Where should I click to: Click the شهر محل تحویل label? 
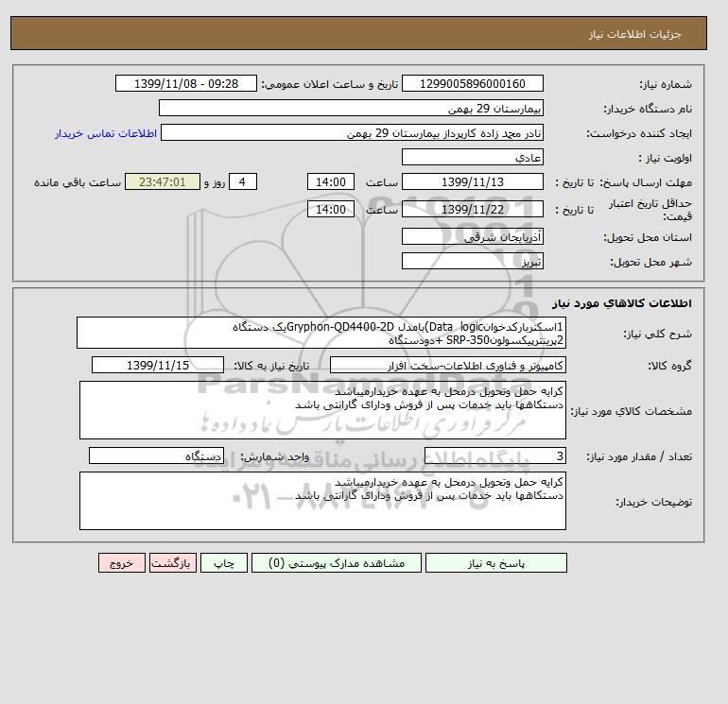(650, 262)
